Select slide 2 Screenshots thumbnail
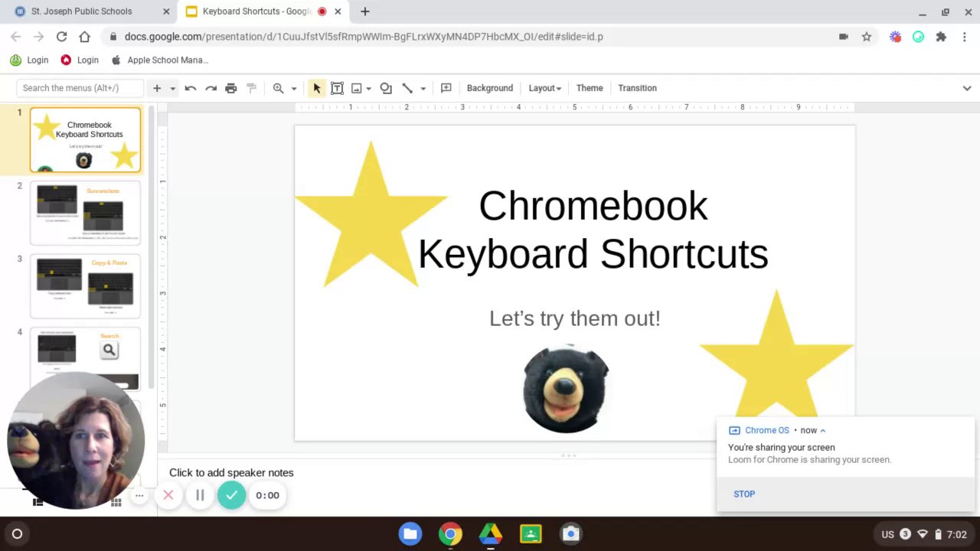980x551 pixels. (x=85, y=213)
